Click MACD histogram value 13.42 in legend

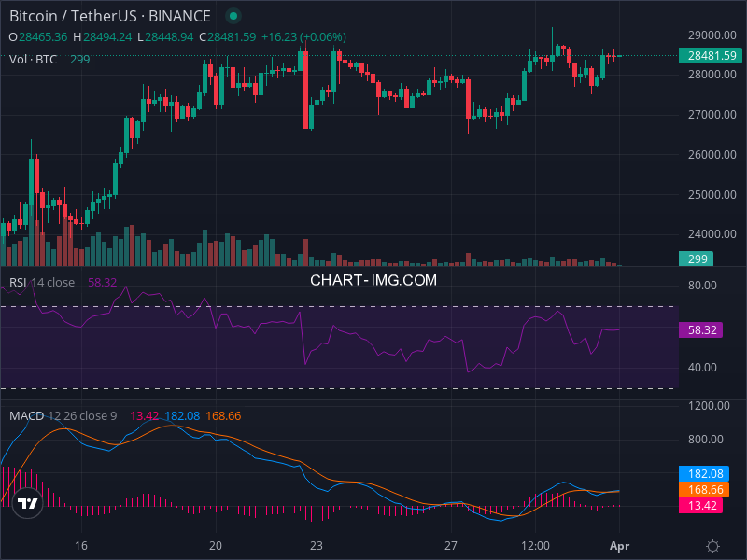(x=145, y=415)
